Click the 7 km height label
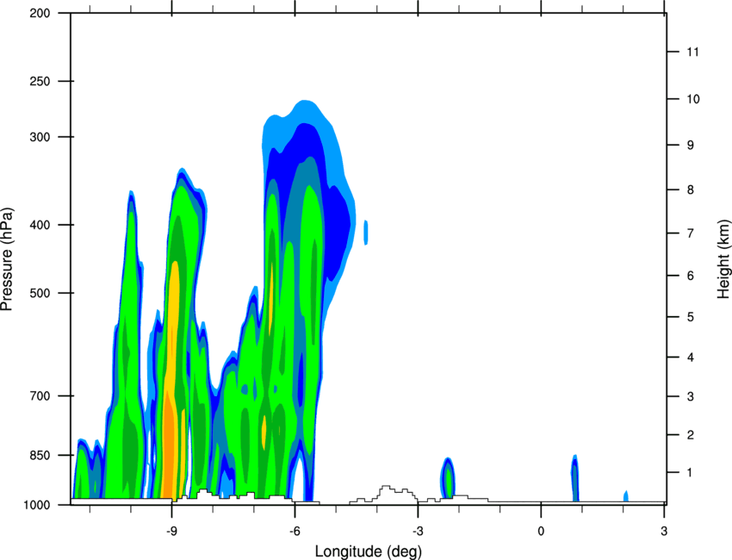This screenshot has height=560, width=732. click(690, 233)
